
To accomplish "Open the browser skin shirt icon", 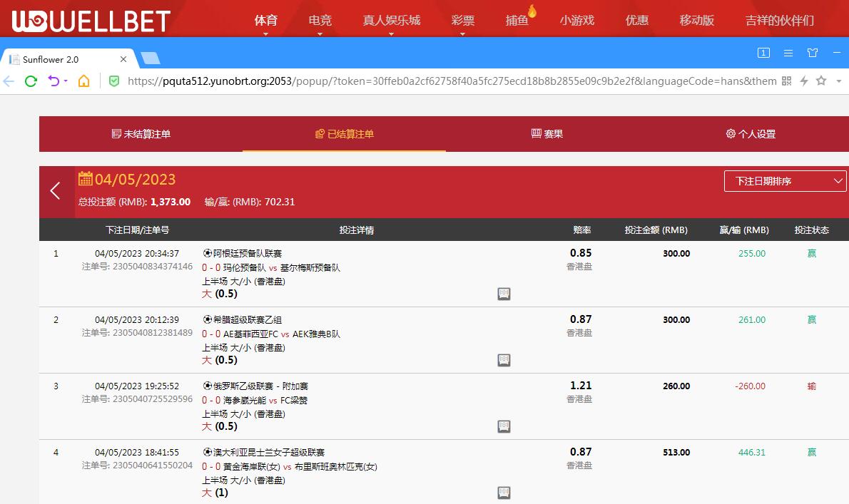I will coord(812,53).
